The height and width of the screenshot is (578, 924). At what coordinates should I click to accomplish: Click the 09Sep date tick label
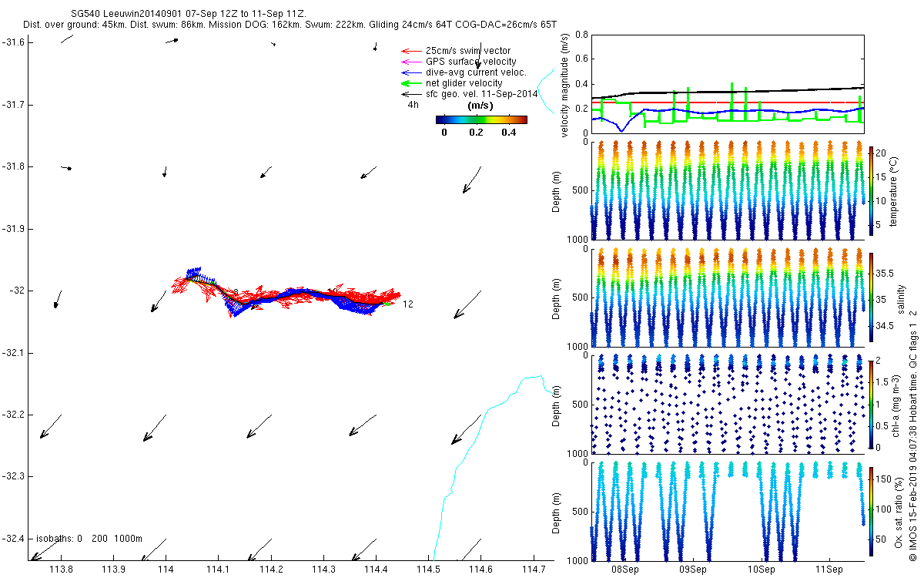693,570
